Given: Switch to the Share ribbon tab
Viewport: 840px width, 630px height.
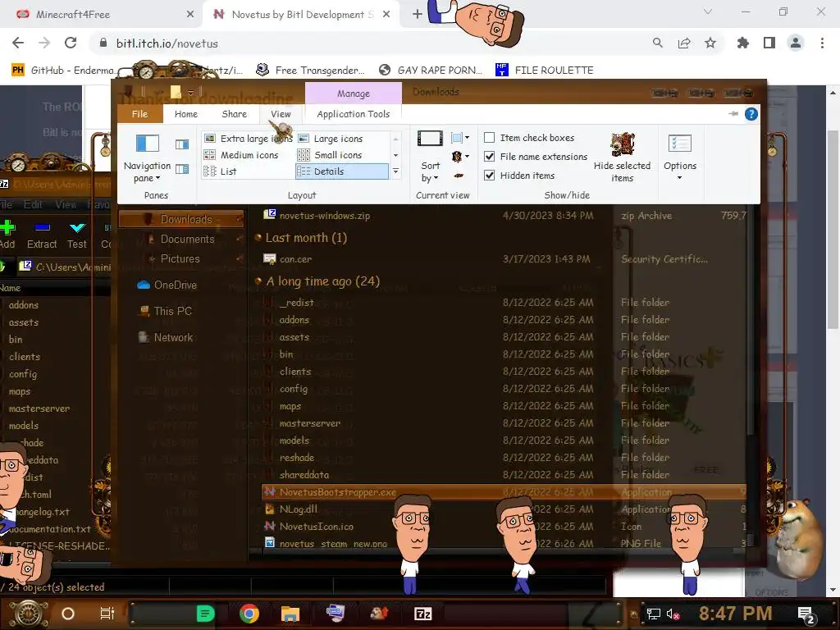Looking at the screenshot, I should tap(234, 114).
